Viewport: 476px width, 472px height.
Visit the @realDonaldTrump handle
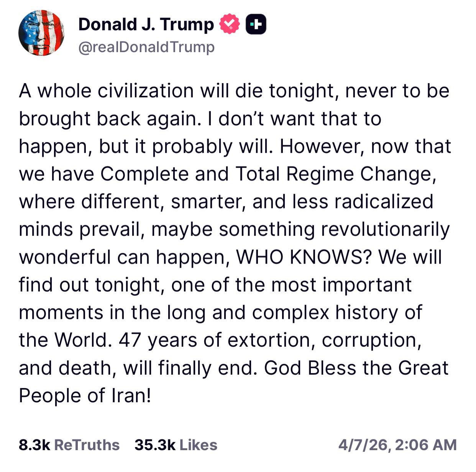coord(146,47)
